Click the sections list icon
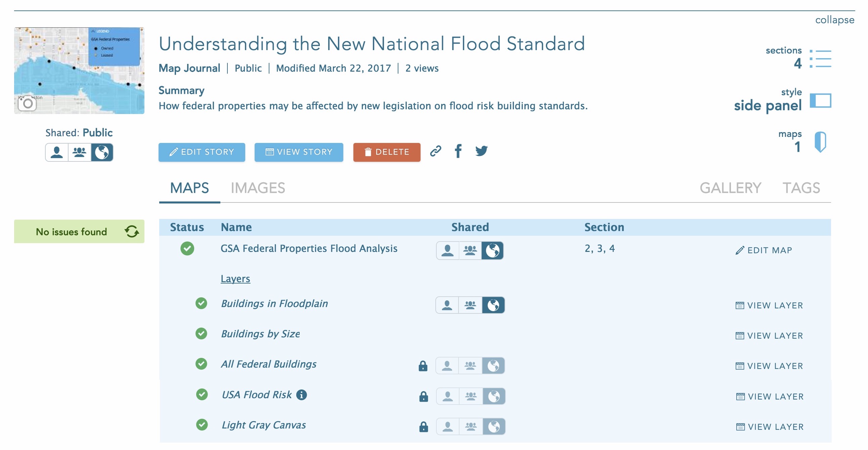This screenshot has width=868, height=450. tap(820, 59)
